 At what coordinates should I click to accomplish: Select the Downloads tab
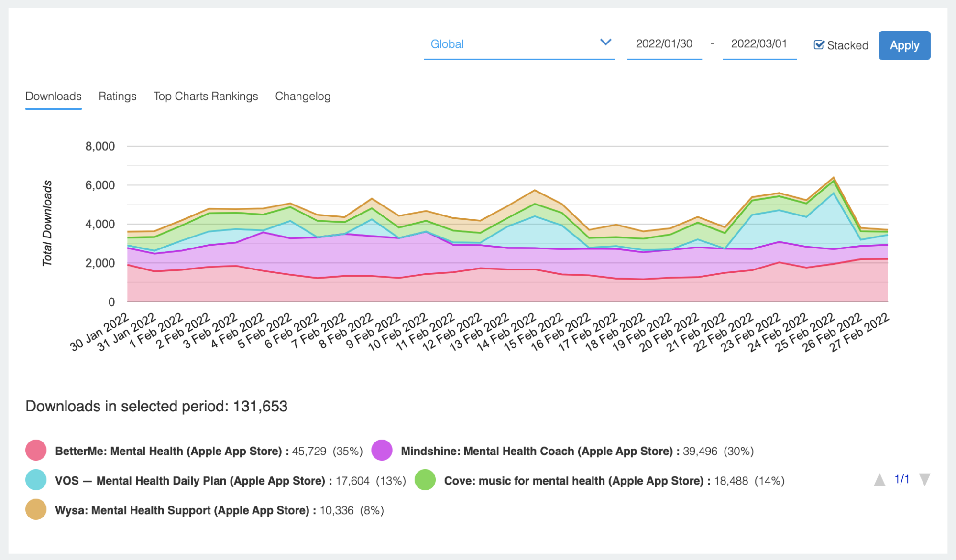[x=54, y=96]
